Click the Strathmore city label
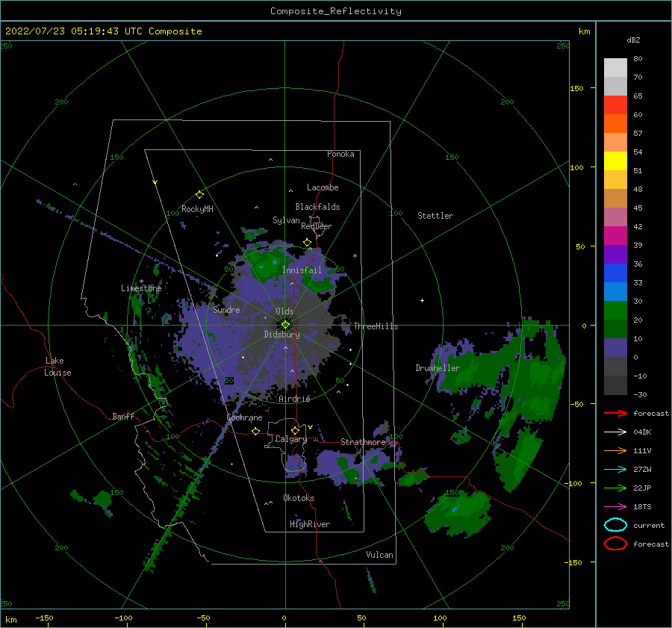 tap(363, 442)
